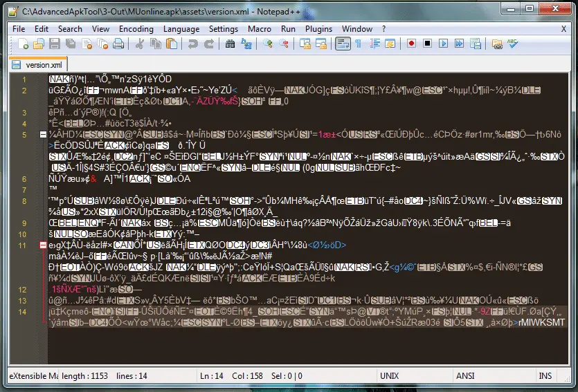578x392 pixels.
Task: Click the 'lines : 14' status bar entry
Action: tap(132, 376)
